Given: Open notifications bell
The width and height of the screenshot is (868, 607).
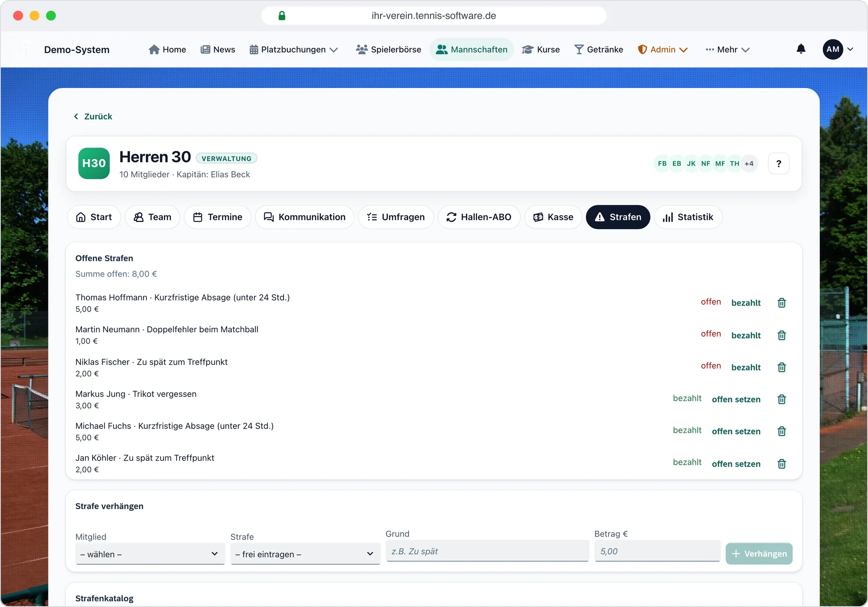Looking at the screenshot, I should (x=801, y=49).
